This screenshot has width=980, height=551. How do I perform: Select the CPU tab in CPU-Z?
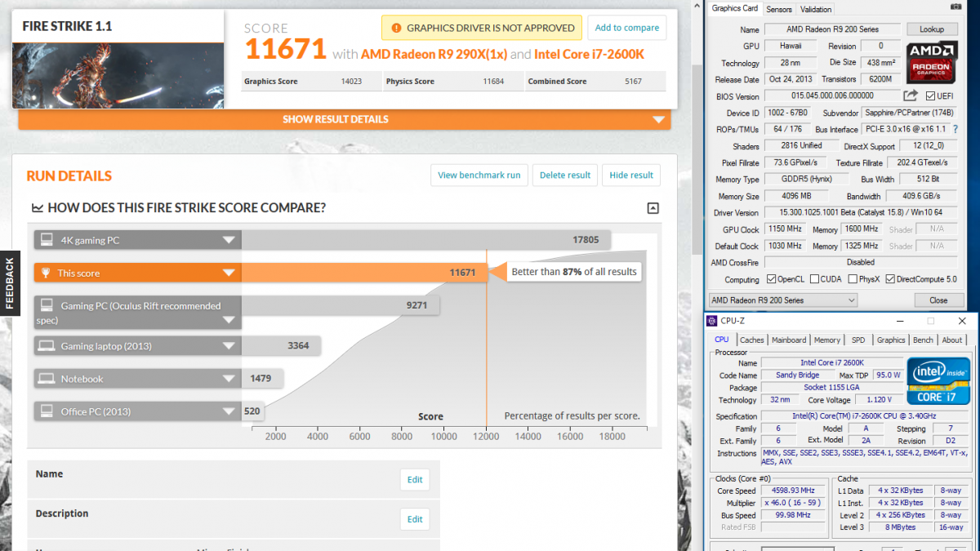[x=722, y=340]
